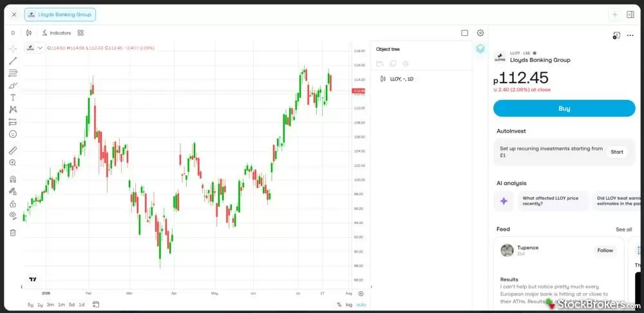Create new group folder in Object tree
Screen dimensions: 644x313
[x=379, y=64]
